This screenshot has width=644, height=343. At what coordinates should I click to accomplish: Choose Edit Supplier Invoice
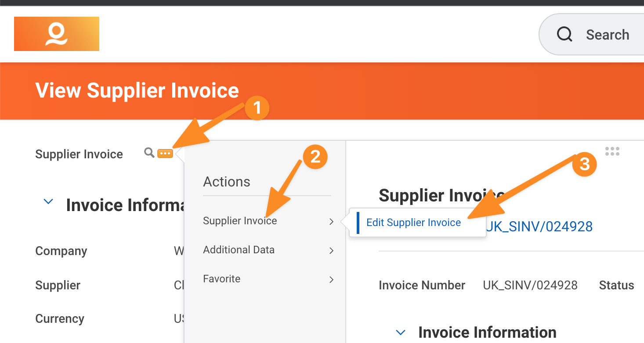[413, 223]
